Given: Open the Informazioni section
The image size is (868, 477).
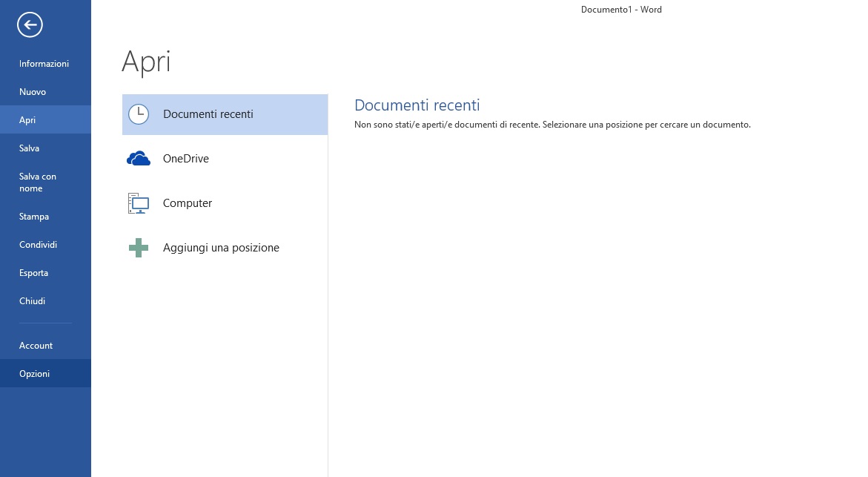Looking at the screenshot, I should 44,64.
